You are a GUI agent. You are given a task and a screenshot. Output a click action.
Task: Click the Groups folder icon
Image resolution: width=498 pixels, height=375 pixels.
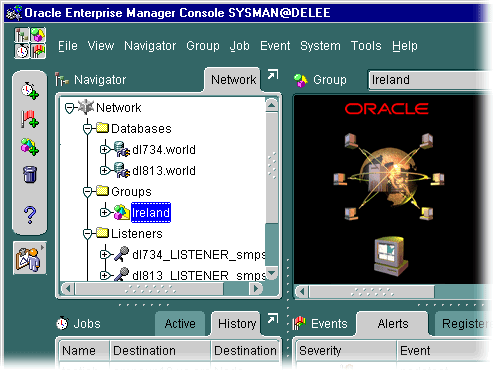(x=103, y=191)
